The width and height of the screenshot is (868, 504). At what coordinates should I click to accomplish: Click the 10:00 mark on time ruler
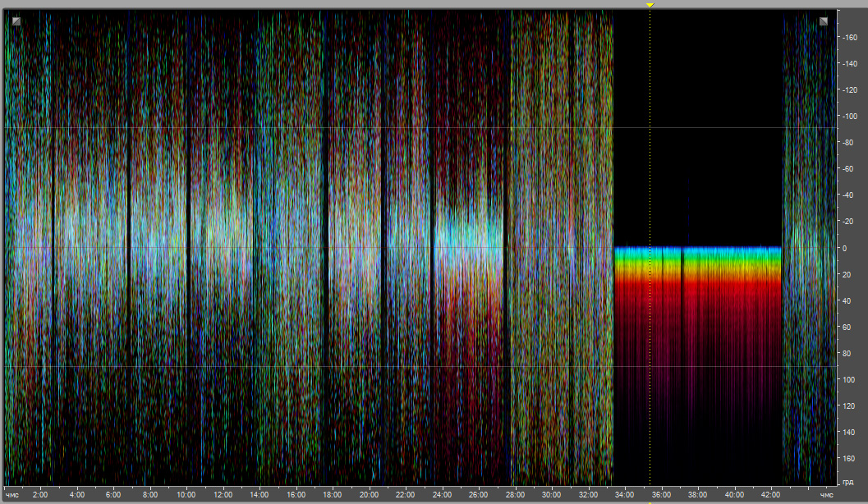tap(186, 495)
